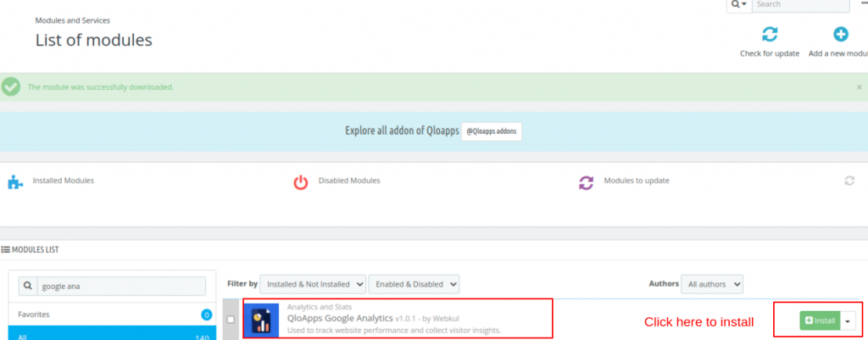Click the QloApps Google Analytics module name
The image size is (868, 340).
tap(340, 319)
